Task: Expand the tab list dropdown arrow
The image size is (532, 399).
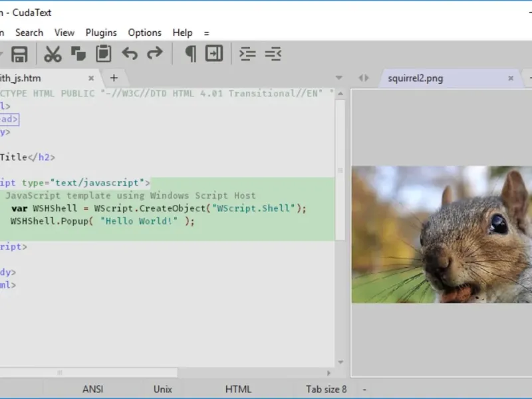Action: 339,78
